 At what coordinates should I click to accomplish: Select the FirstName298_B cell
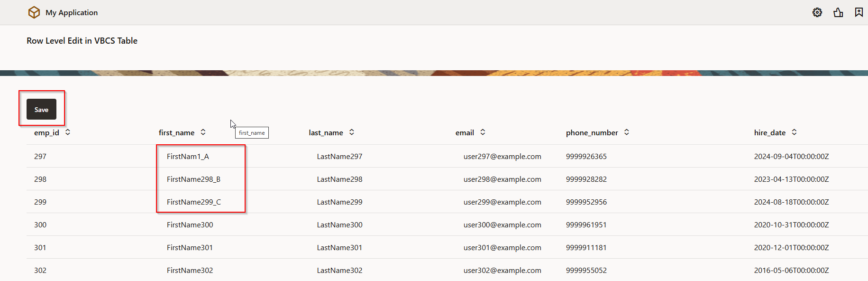193,179
